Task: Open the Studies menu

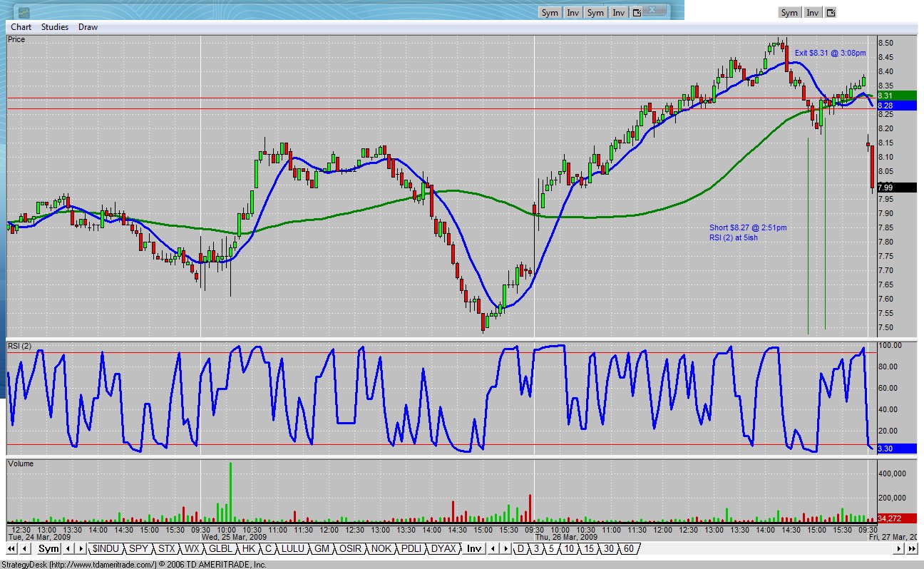Action: click(55, 27)
